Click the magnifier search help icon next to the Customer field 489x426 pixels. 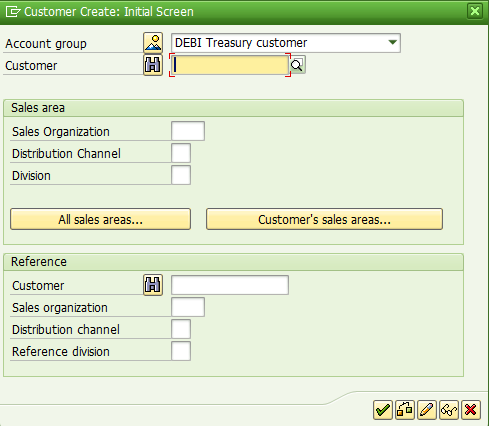coord(297,65)
